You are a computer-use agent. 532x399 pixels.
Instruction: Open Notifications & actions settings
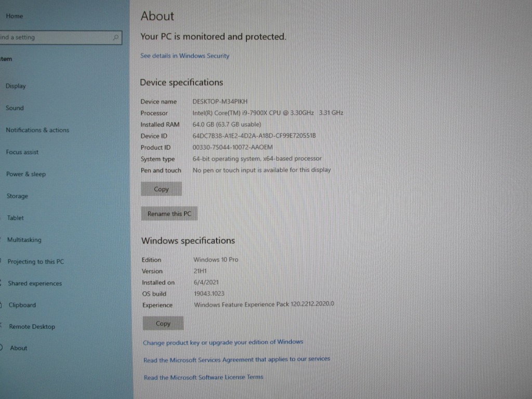[x=37, y=130]
